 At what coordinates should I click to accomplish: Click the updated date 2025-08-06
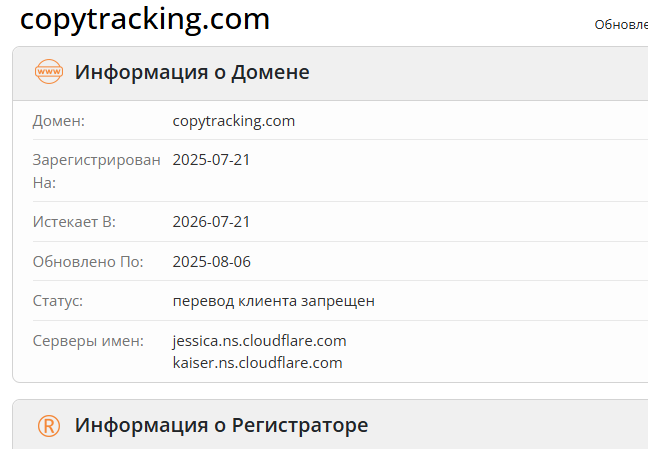pos(211,262)
